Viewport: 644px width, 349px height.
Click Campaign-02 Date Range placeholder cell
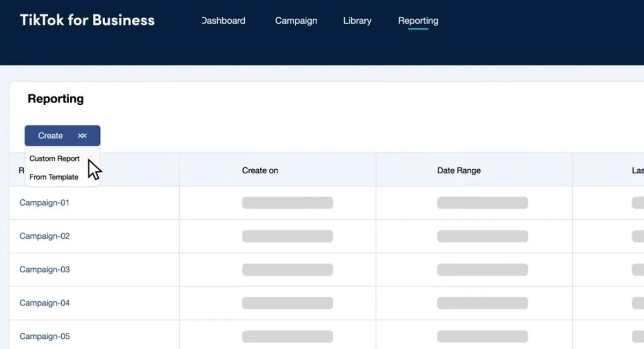[482, 236]
